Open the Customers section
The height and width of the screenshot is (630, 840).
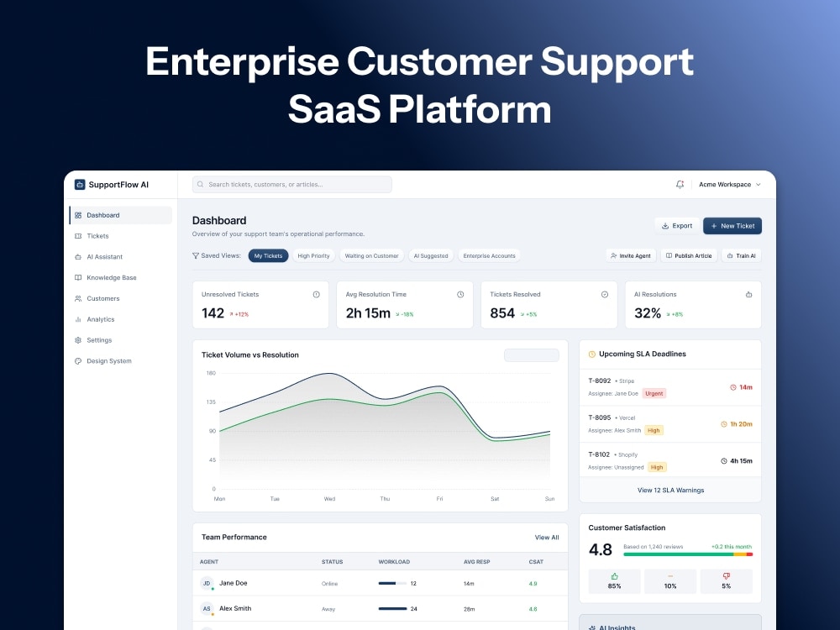(121, 298)
